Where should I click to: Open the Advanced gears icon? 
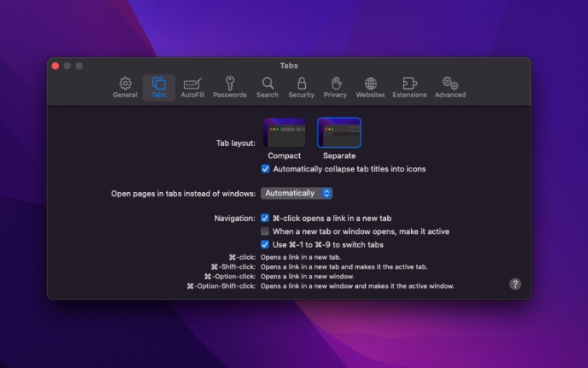tap(450, 88)
